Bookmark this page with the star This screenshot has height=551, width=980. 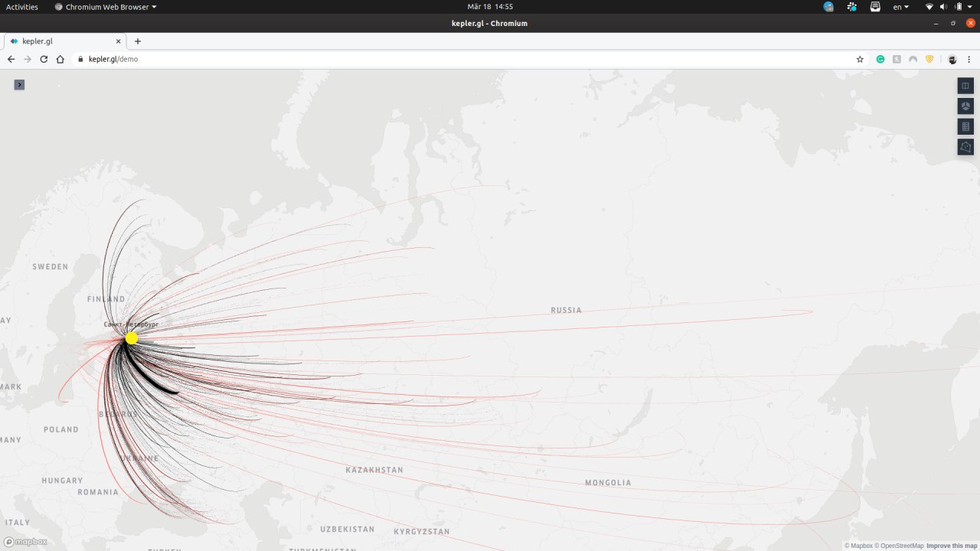point(860,59)
